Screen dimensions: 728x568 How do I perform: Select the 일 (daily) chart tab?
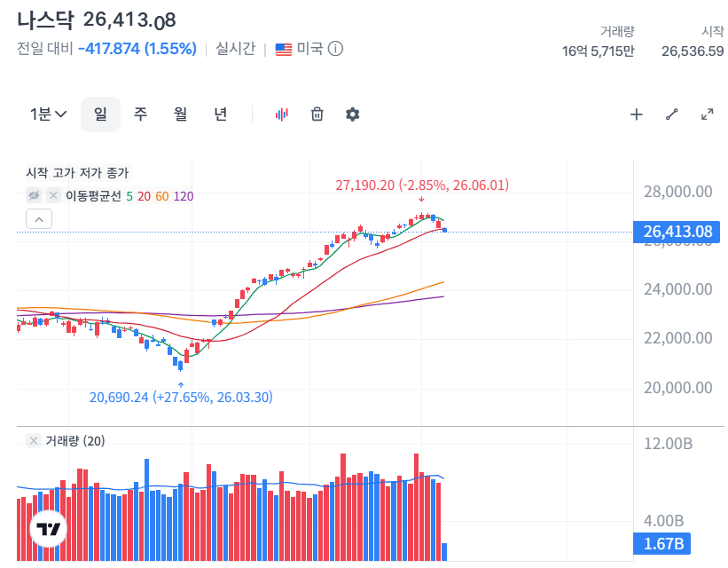click(x=100, y=114)
